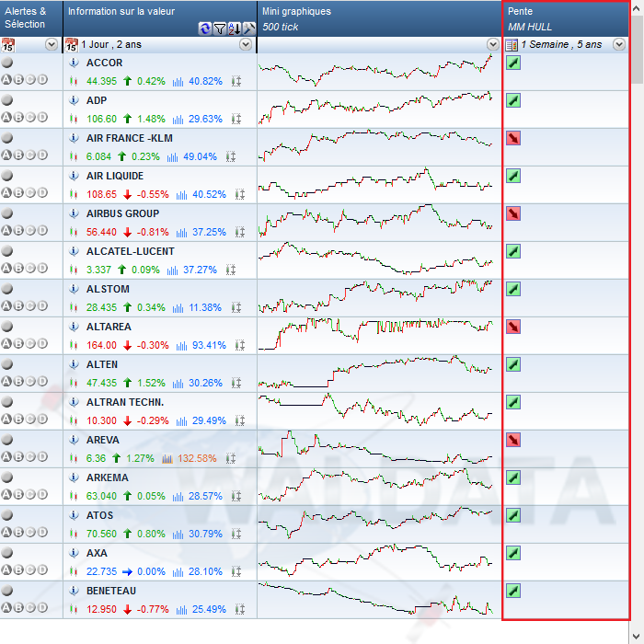Click range icon after AIR LIQUIDE 40.52%
The width and height of the screenshot is (644, 644).
pos(240,194)
